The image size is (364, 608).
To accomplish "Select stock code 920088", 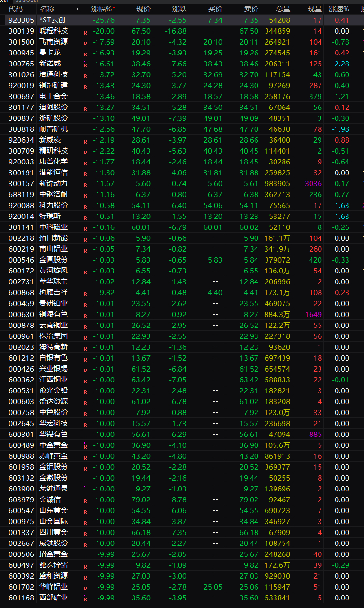I will click(21, 205).
